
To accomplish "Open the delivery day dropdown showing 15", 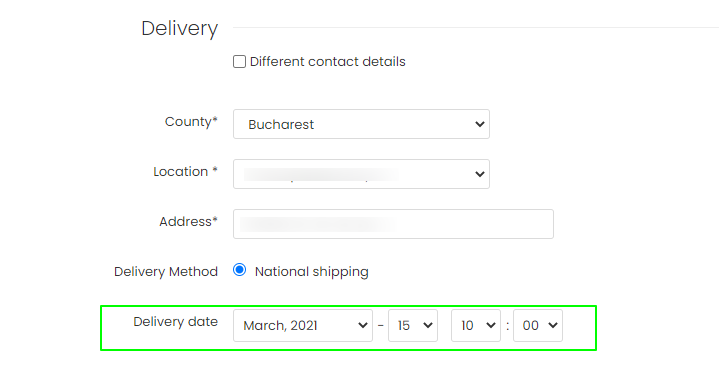I will (413, 325).
